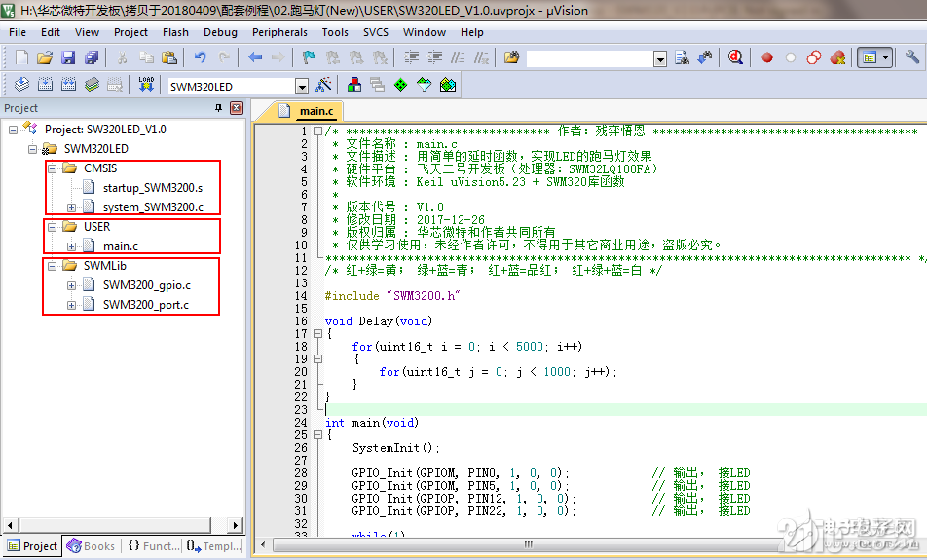Open a file with the Open folder icon
The image size is (927, 560).
click(x=45, y=57)
